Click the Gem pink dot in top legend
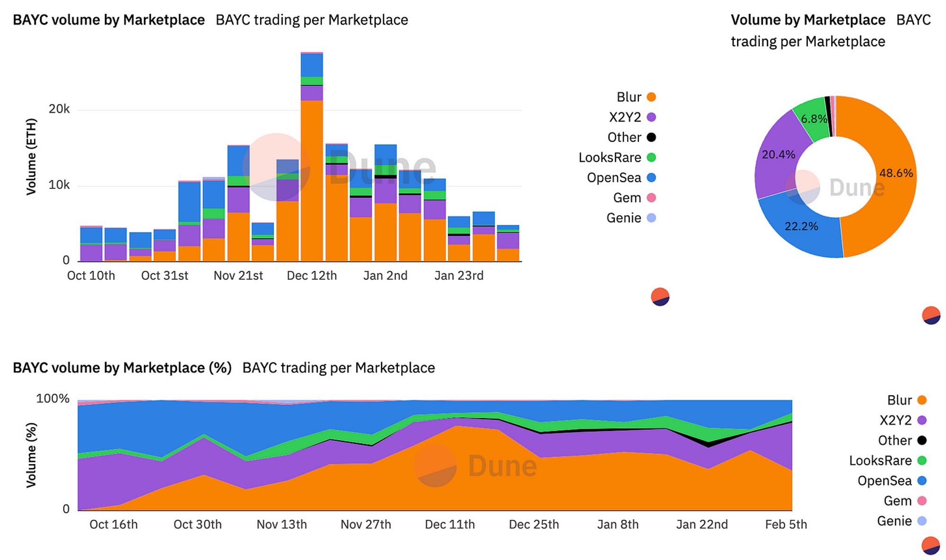This screenshot has width=946, height=560. click(651, 198)
